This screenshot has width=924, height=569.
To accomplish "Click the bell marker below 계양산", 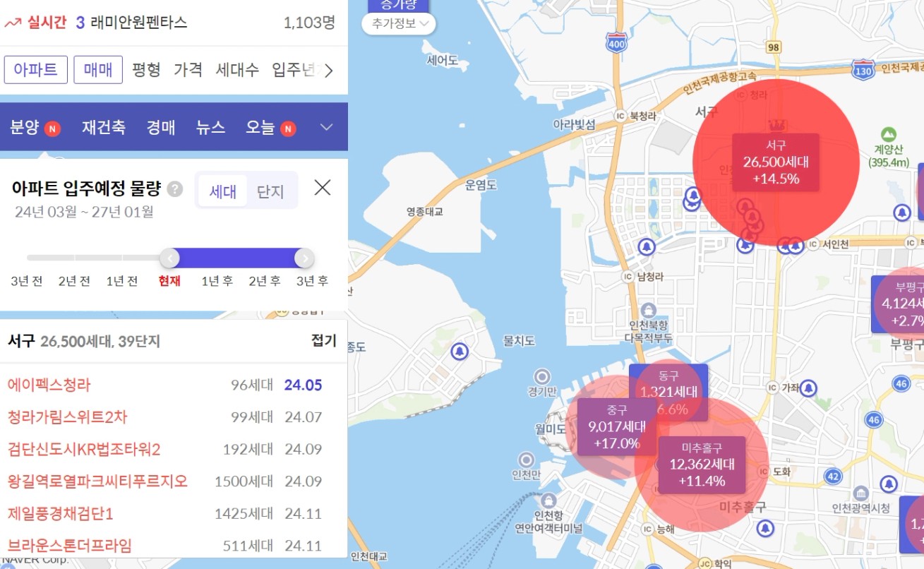I will tap(901, 212).
